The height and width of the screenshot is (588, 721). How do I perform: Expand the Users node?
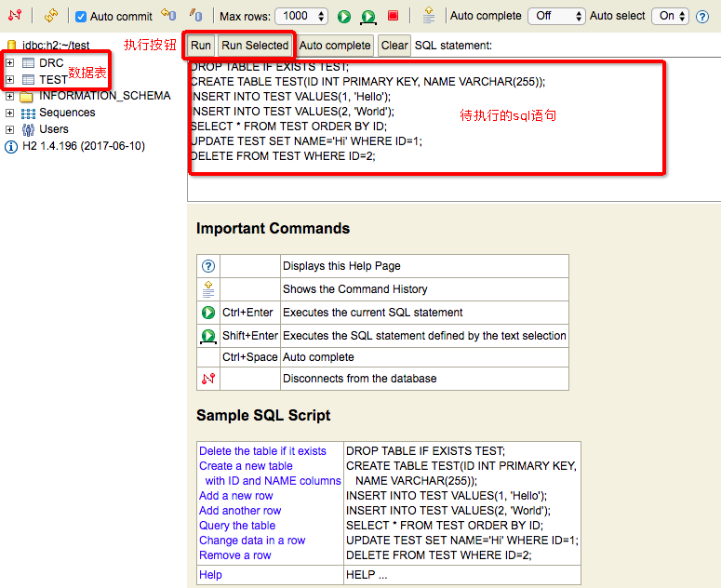tap(9, 129)
